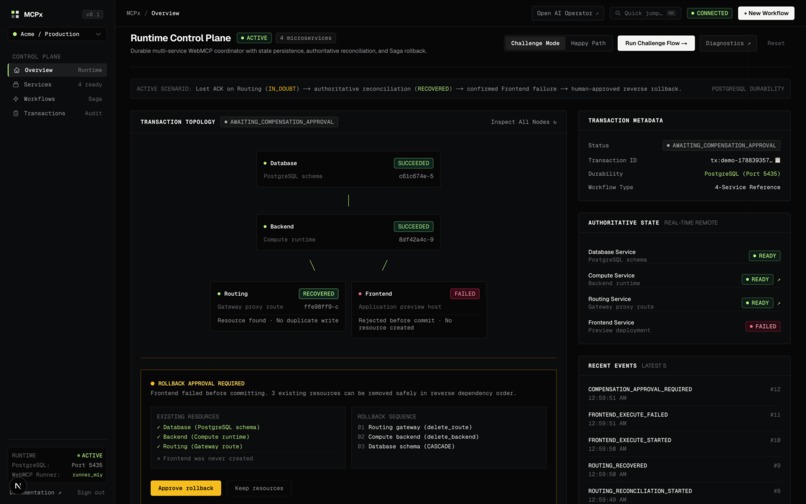806x504 pixels.
Task: Create a New Workflow
Action: 766,13
